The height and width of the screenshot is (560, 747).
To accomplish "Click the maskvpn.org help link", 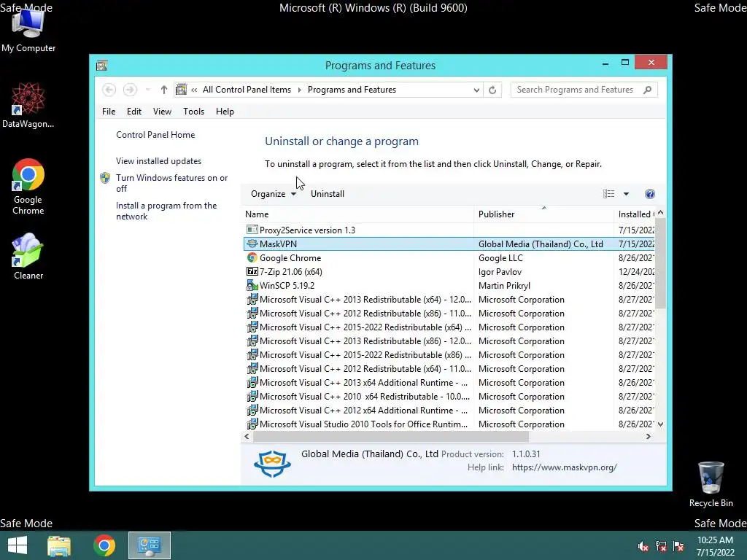I will pos(564,467).
